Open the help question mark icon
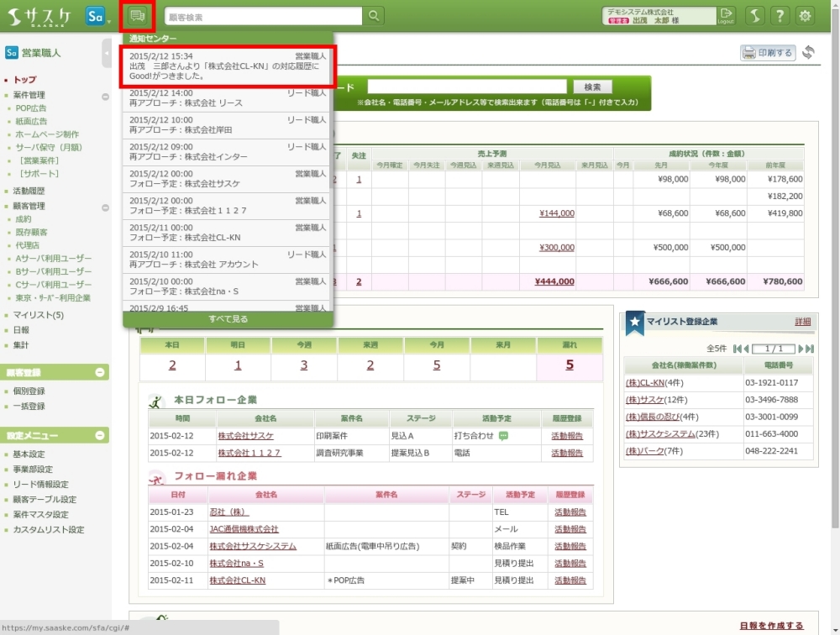840x635 pixels. tap(780, 16)
